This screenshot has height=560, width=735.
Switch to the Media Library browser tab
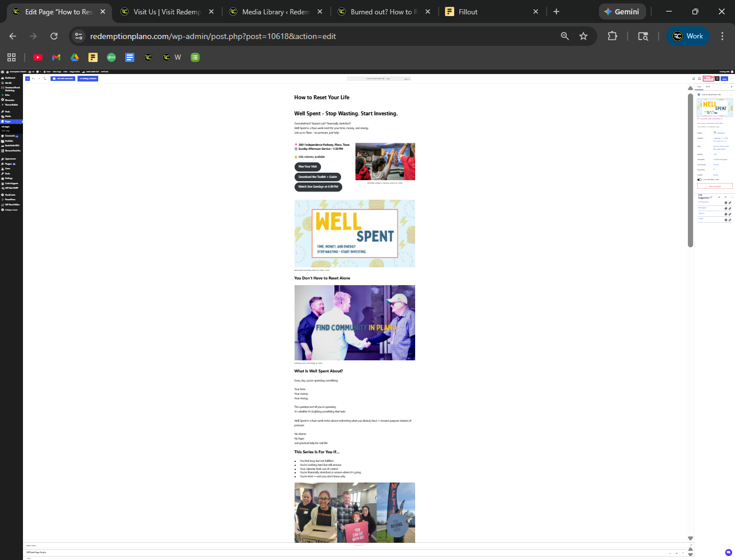pyautogui.click(x=275, y=11)
